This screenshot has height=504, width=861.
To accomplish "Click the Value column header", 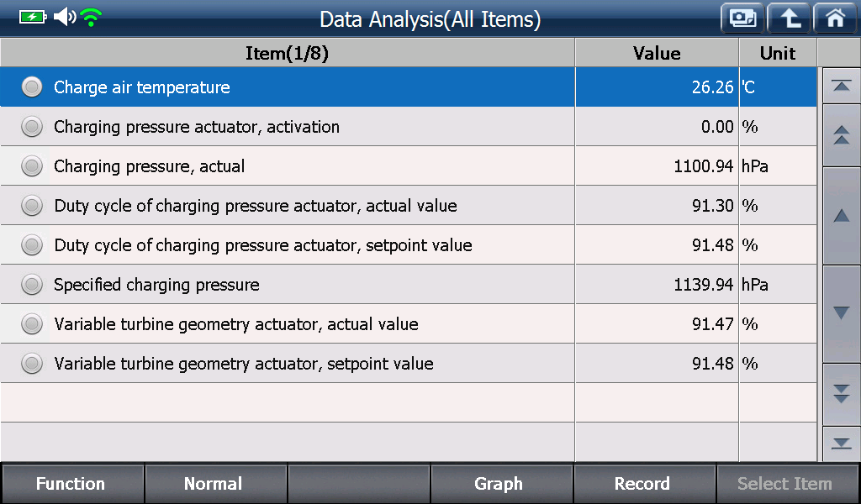I will pos(657,53).
